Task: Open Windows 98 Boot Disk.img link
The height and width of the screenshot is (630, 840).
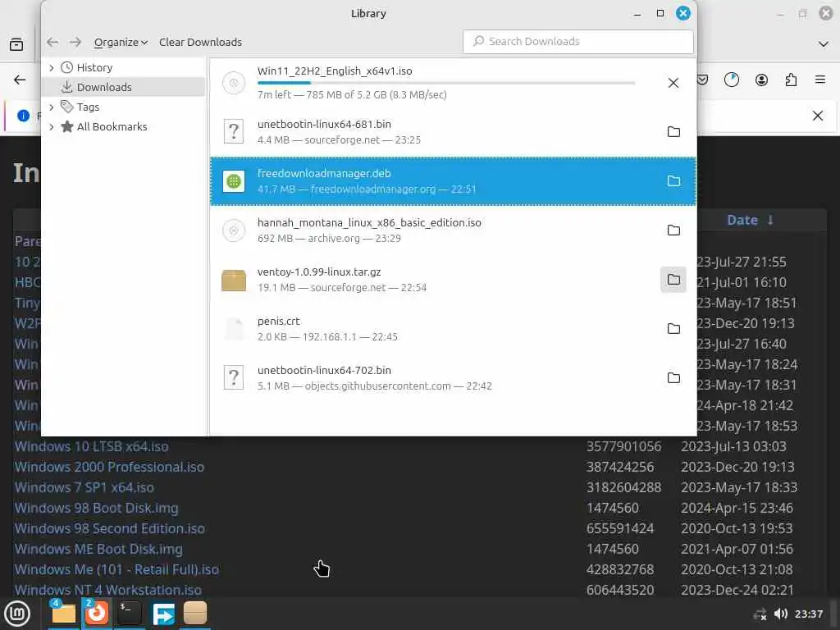Action: point(97,508)
